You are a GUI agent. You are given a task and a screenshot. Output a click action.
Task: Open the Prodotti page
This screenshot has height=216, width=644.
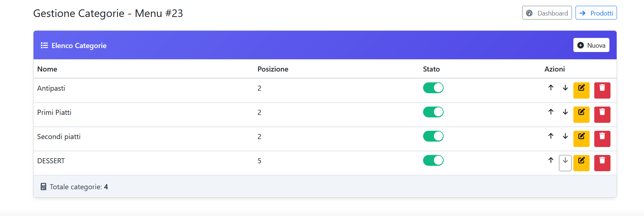[x=596, y=13]
